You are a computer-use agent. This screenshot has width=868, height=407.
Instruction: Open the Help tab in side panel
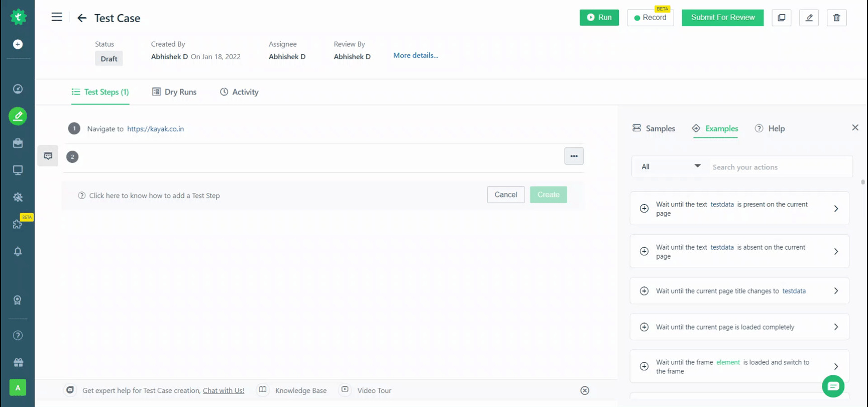click(x=770, y=128)
